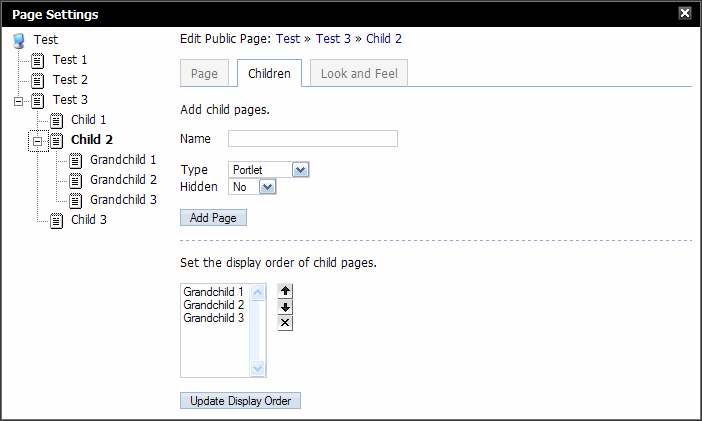Open the Type dropdown showing Portlet
Screen dimensions: 702x421
click(x=300, y=170)
